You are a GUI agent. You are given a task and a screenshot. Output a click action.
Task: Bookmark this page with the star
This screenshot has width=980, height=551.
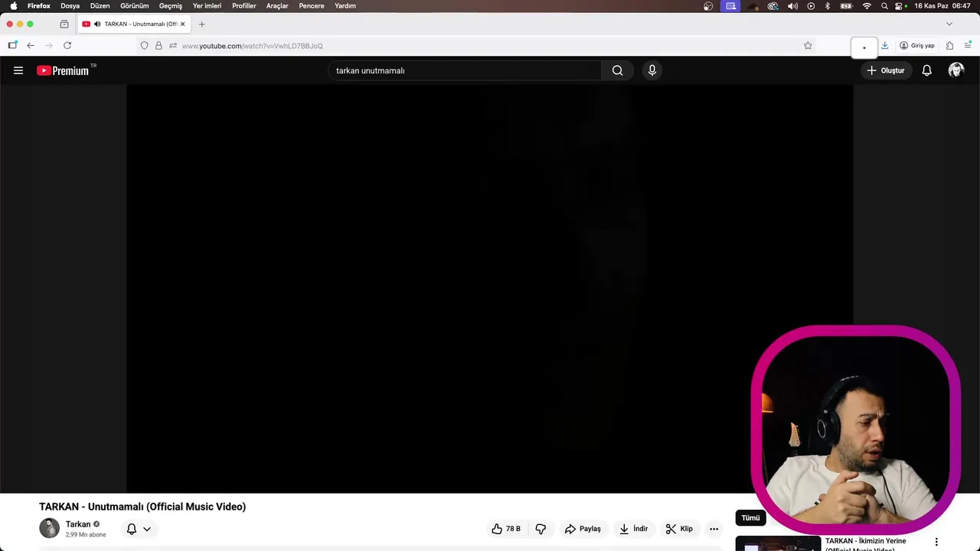(808, 46)
